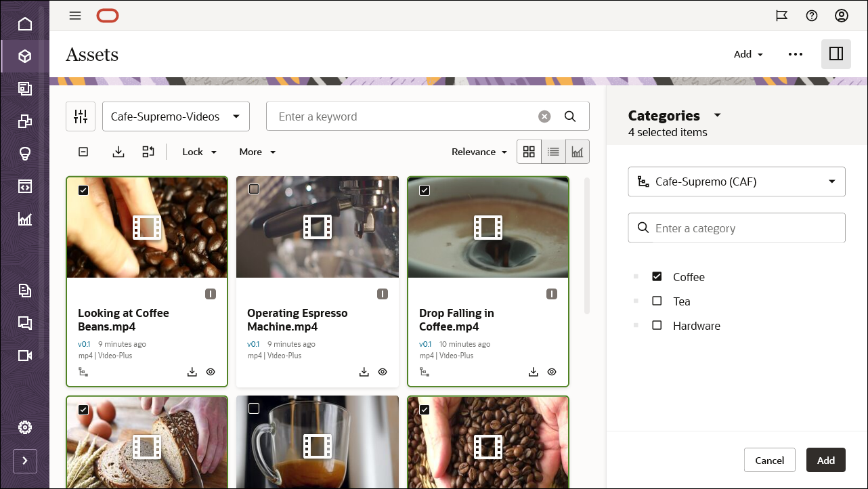Viewport: 868px width, 489px height.
Task: Open the Add menu in the header
Action: click(747, 54)
